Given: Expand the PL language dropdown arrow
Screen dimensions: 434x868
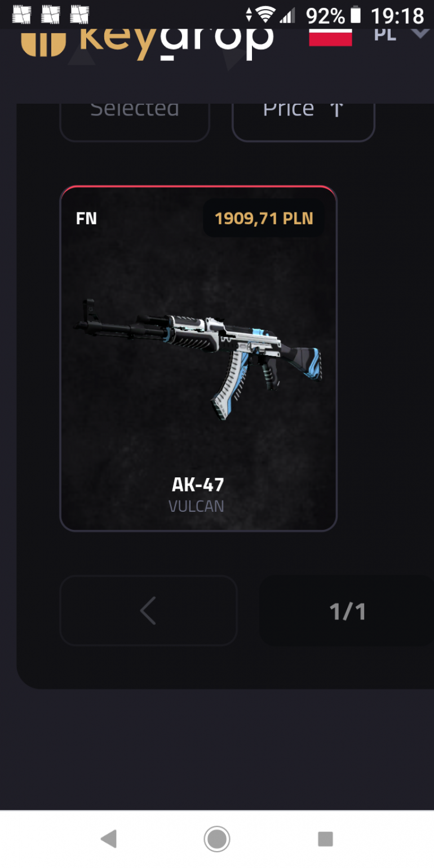Looking at the screenshot, I should click(420, 33).
